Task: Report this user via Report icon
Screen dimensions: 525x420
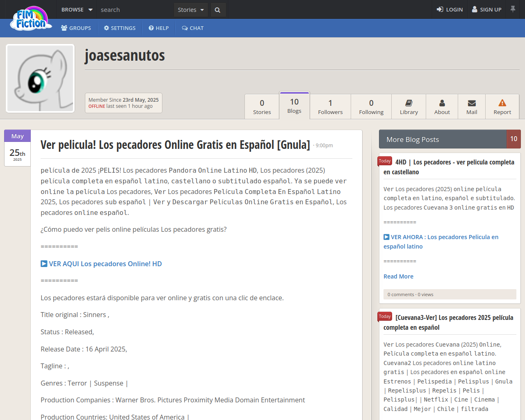Action: point(502,107)
